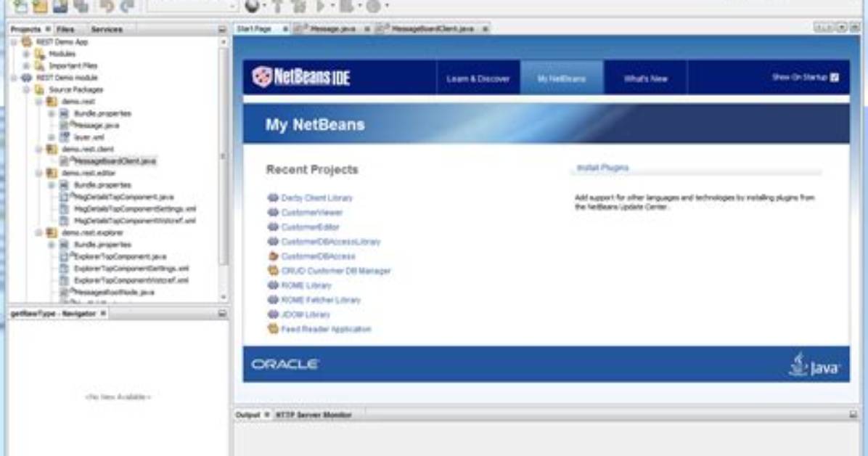Close the Start Page tab
Viewport: 868px width, 456px height.
[x=286, y=29]
